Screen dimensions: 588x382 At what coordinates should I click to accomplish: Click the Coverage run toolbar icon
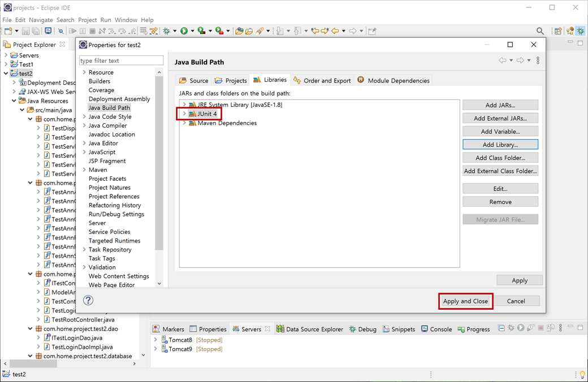(201, 31)
